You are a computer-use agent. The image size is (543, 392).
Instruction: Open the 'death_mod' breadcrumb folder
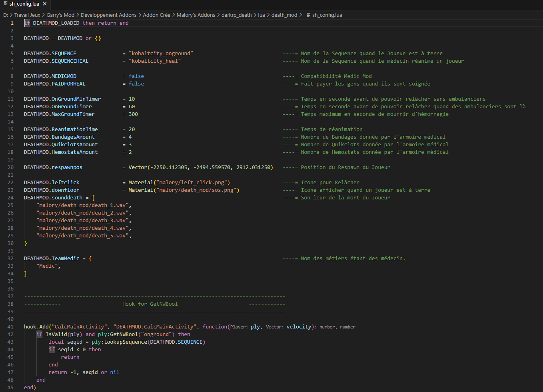pos(284,15)
